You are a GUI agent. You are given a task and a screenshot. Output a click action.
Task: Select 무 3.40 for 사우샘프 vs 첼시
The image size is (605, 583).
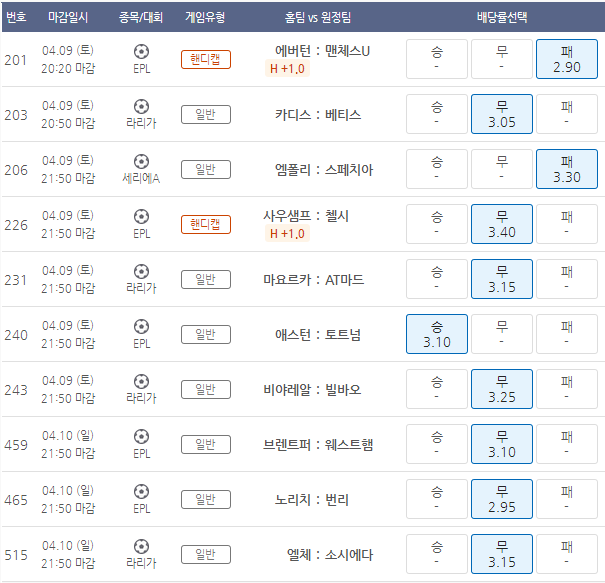click(x=502, y=224)
